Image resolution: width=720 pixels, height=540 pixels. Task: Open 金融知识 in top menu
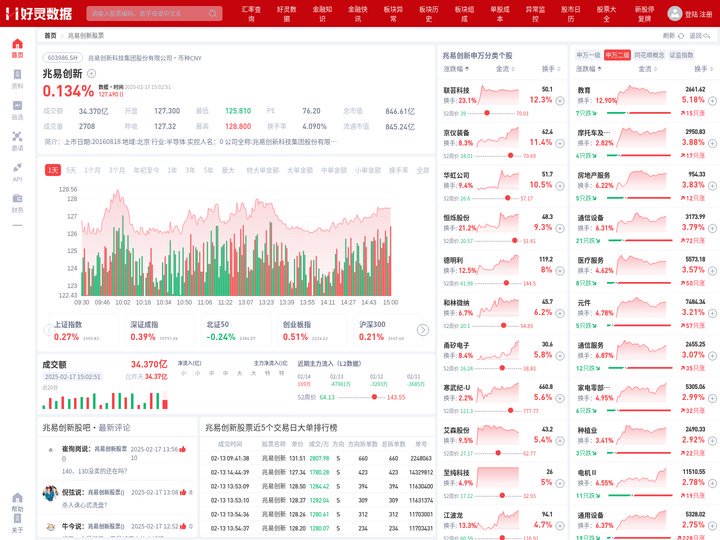point(322,14)
